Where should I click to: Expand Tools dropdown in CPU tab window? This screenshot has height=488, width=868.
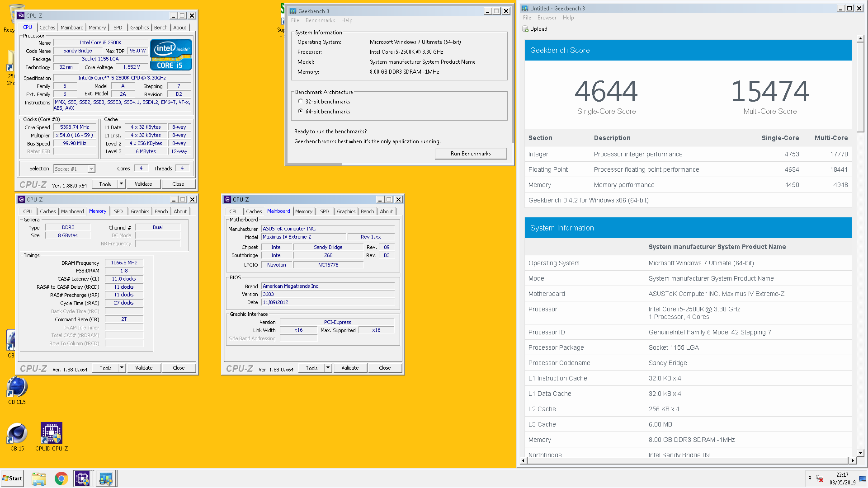121,184
